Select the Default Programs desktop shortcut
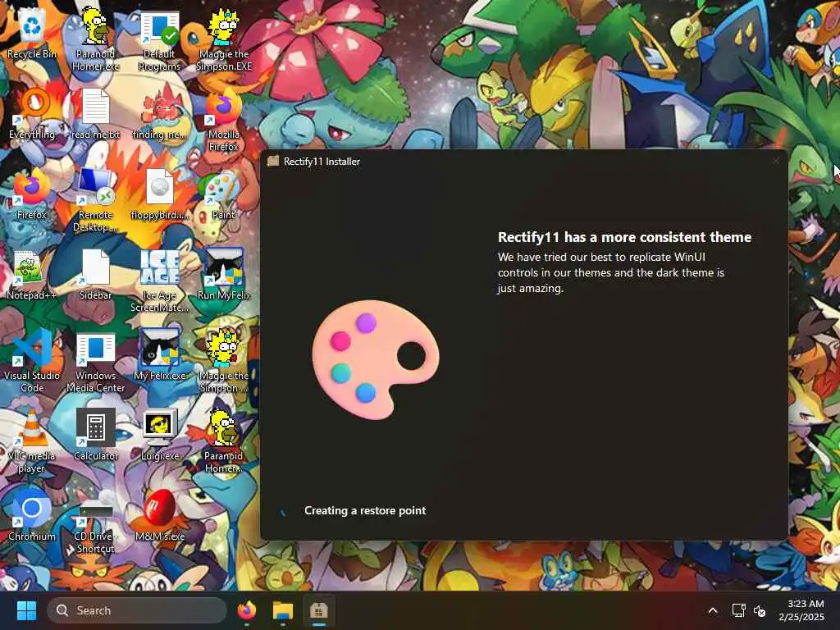The image size is (840, 630). click(x=160, y=39)
